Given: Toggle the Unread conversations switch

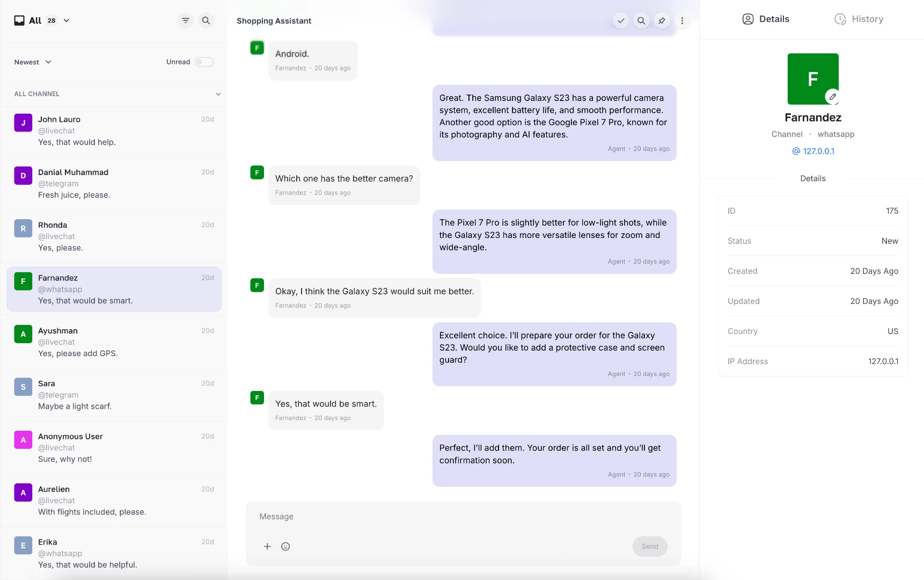Looking at the screenshot, I should [204, 62].
